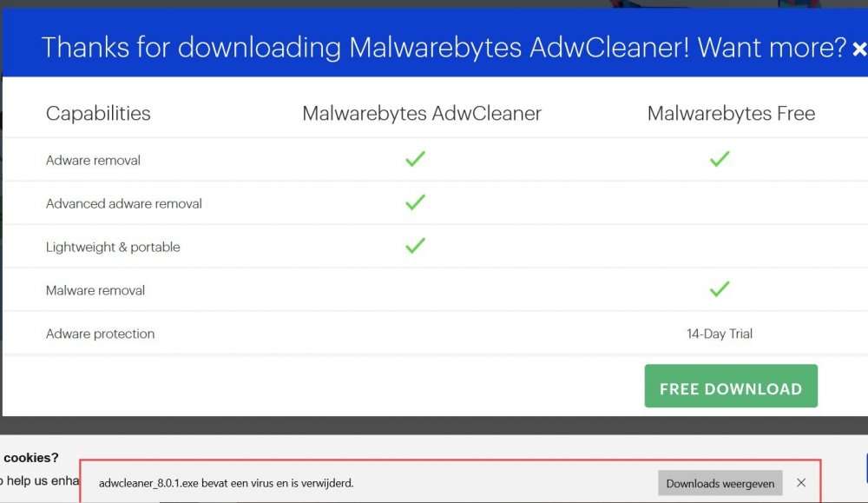Viewport: 868px width, 503px height.
Task: Click the Advanced adware removal label
Action: (124, 204)
